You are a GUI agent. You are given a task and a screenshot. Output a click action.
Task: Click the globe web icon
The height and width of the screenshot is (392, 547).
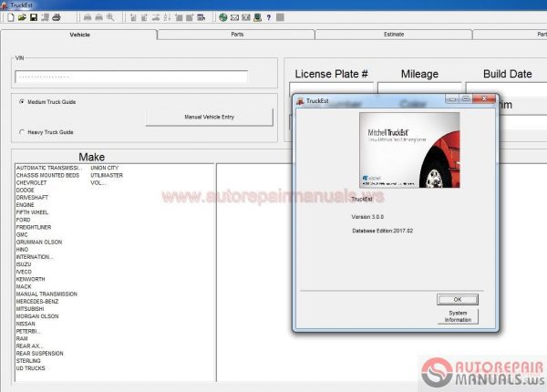(223, 17)
